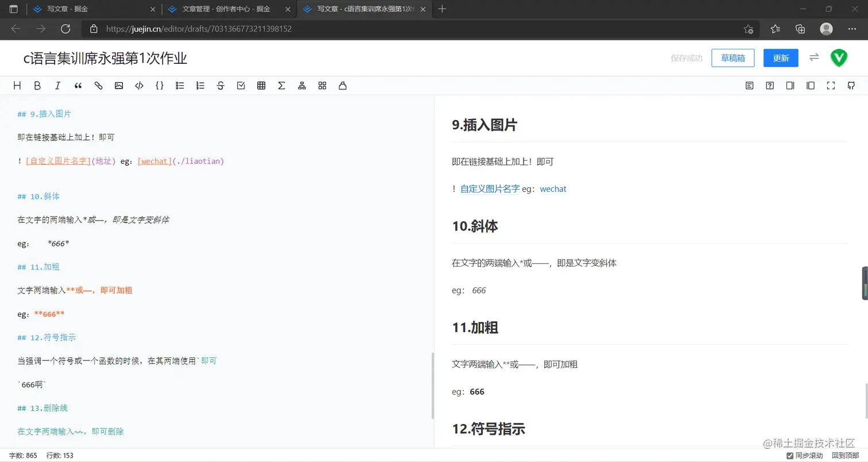Apply strikethrough from the toolbar
The image size is (868, 462).
[220, 86]
